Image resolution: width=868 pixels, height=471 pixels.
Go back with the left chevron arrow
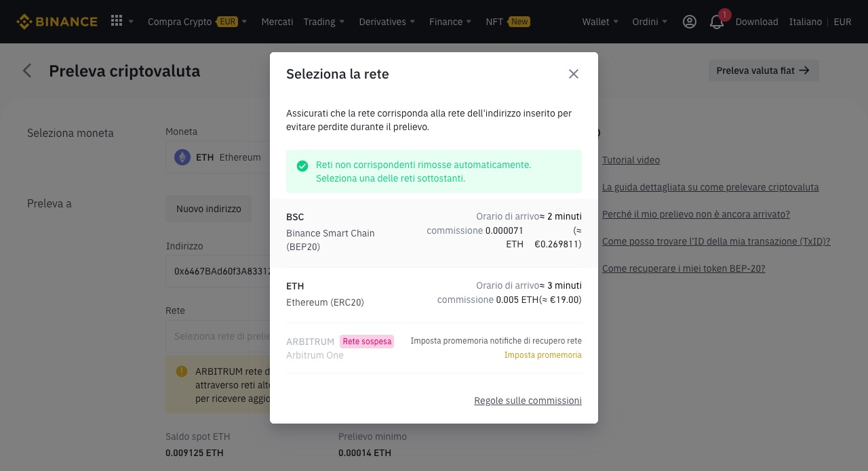27,70
